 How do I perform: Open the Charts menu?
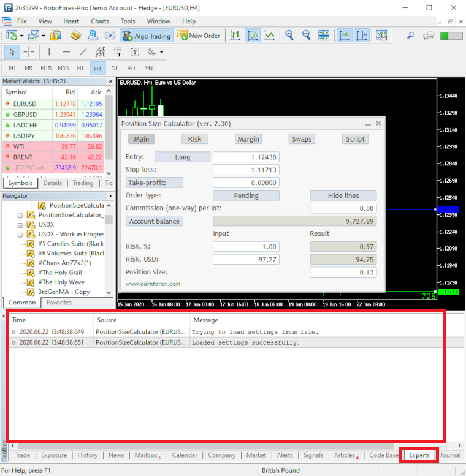[x=100, y=21]
